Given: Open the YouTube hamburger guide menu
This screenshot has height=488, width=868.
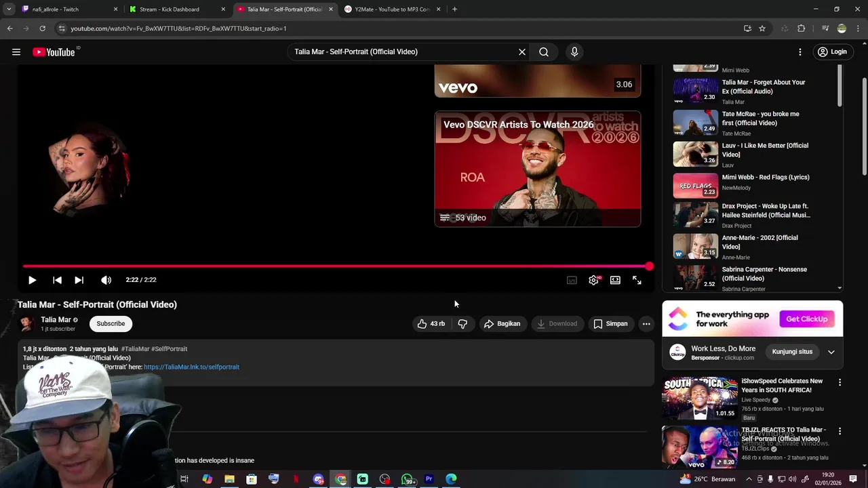Looking at the screenshot, I should point(16,52).
